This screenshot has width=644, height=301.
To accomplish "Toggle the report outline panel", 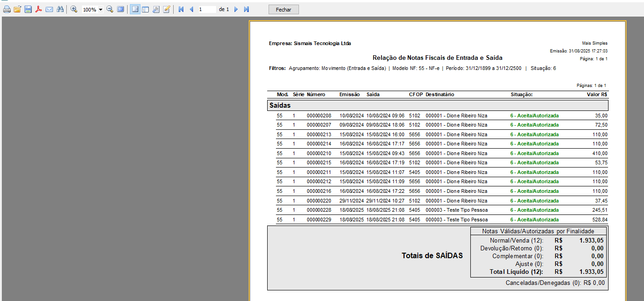I will click(135, 9).
